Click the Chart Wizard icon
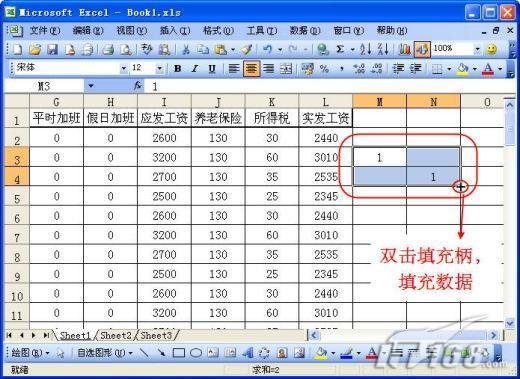The width and height of the screenshot is (520, 379). tap(404, 50)
